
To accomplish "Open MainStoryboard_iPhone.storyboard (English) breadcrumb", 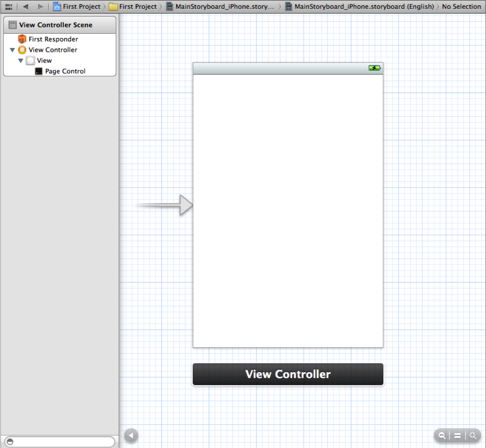I will [x=359, y=7].
